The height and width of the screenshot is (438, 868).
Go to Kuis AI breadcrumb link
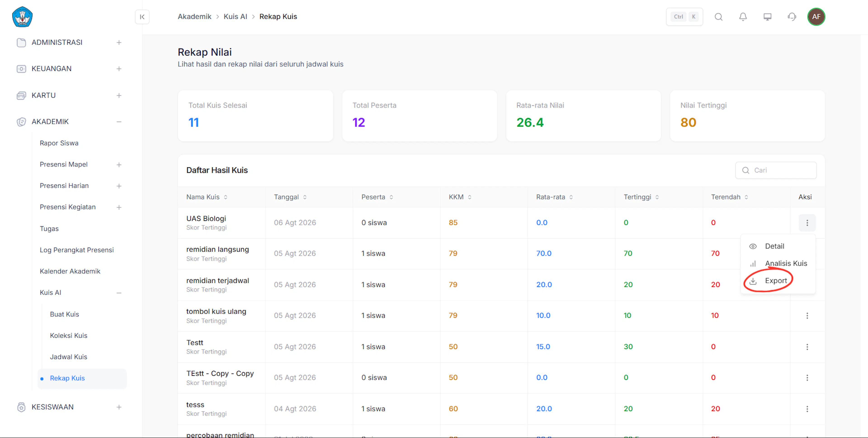pos(235,17)
